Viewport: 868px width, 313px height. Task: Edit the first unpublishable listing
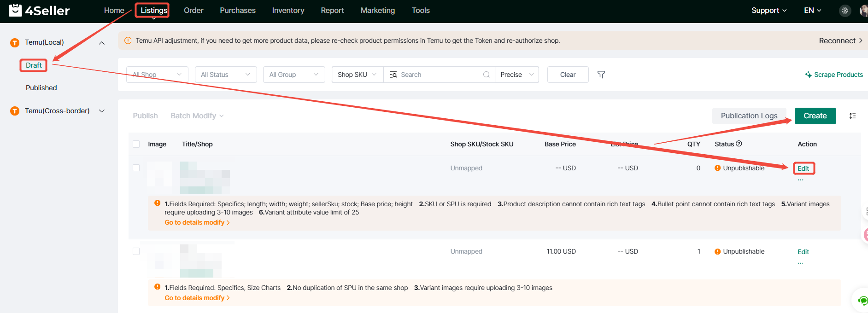(803, 168)
